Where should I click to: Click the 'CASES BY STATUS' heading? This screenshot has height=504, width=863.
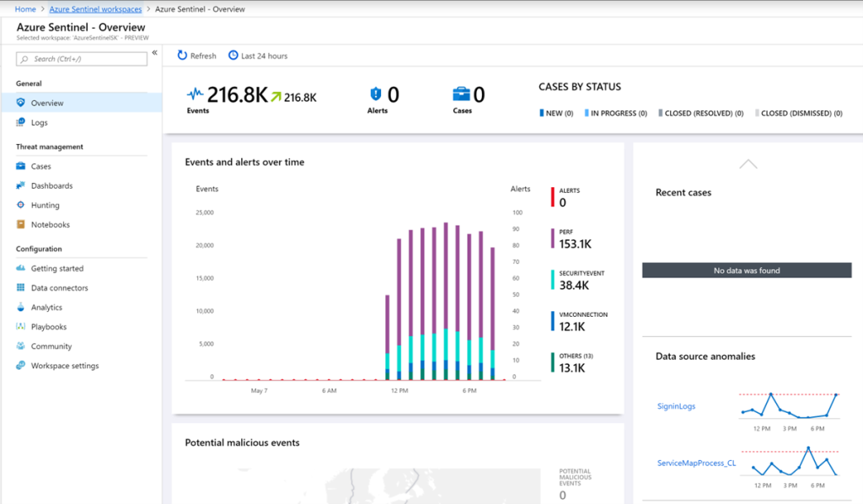coord(580,86)
